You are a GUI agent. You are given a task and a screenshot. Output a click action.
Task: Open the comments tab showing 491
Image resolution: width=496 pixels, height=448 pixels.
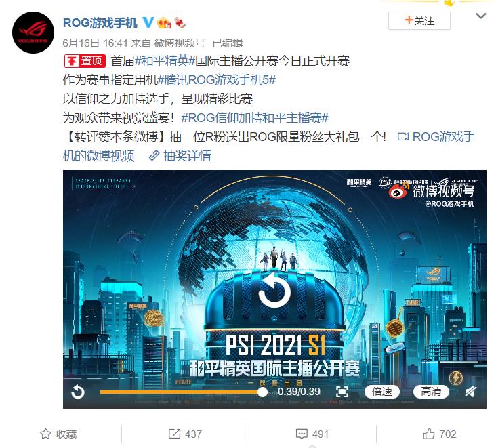click(312, 434)
